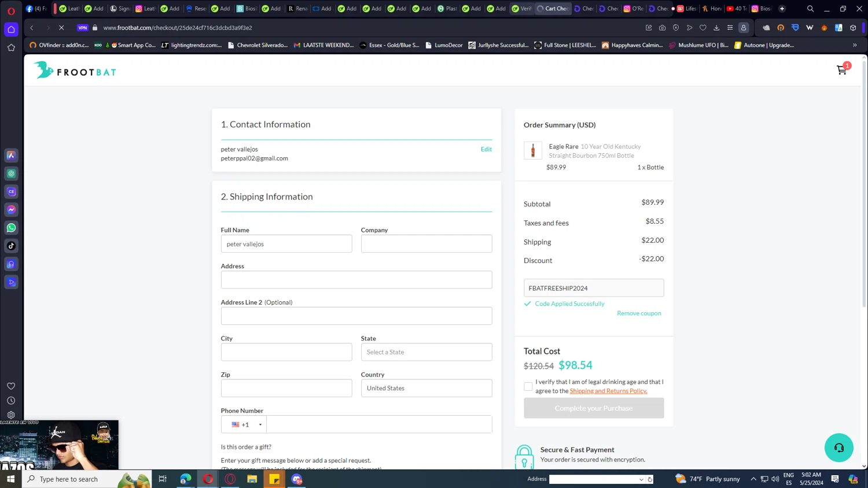The width and height of the screenshot is (868, 488).
Task: Focus the Address Line 2 field
Action: [x=356, y=316]
